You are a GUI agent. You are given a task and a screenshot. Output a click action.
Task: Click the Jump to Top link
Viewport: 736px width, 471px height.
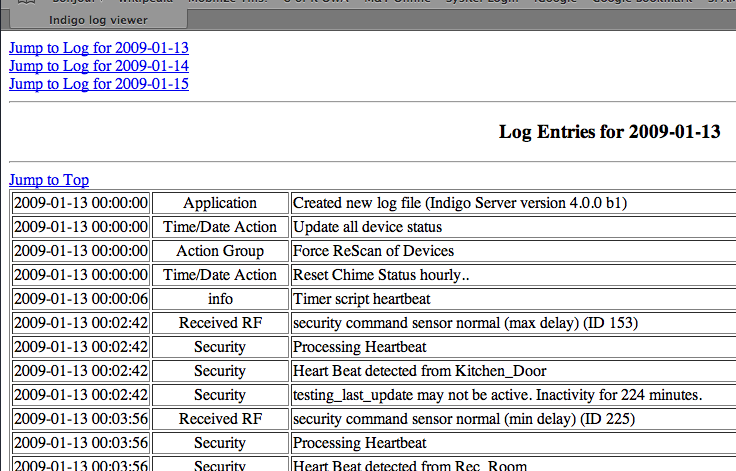pos(48,180)
